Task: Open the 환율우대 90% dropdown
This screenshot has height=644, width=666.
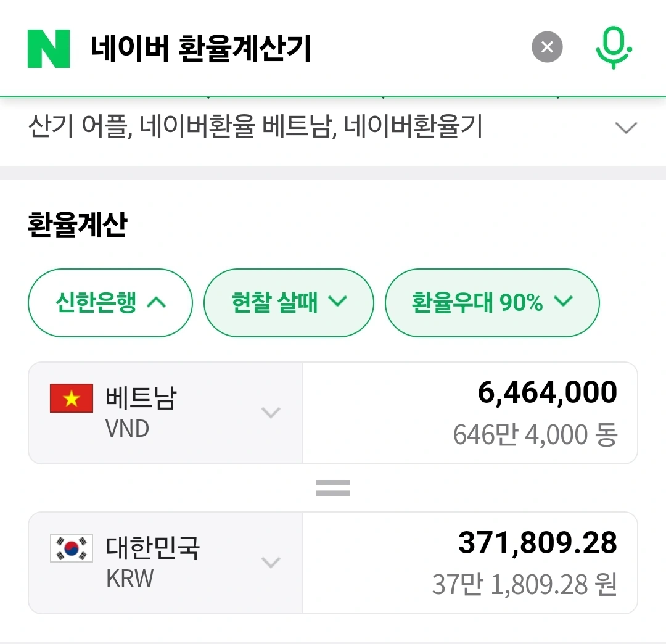Action: [492, 303]
